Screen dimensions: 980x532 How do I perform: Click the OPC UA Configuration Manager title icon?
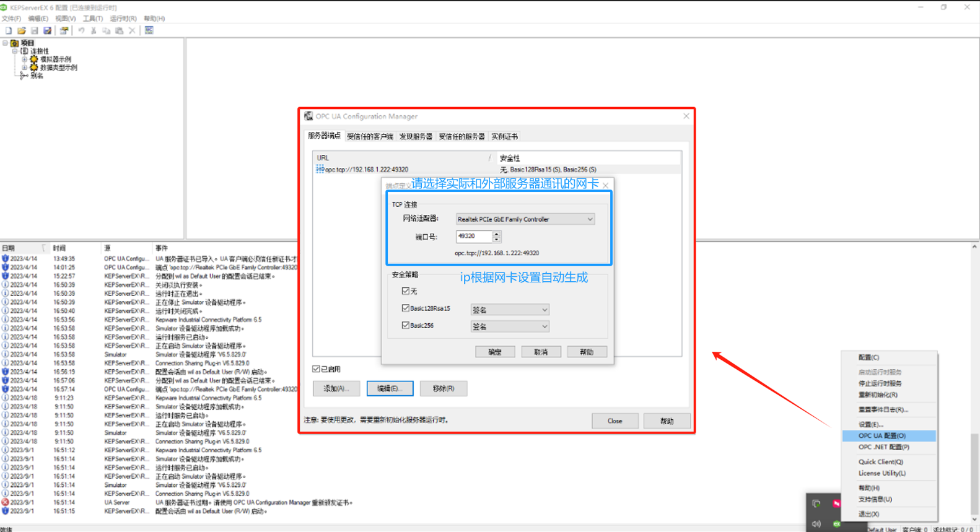[x=308, y=116]
